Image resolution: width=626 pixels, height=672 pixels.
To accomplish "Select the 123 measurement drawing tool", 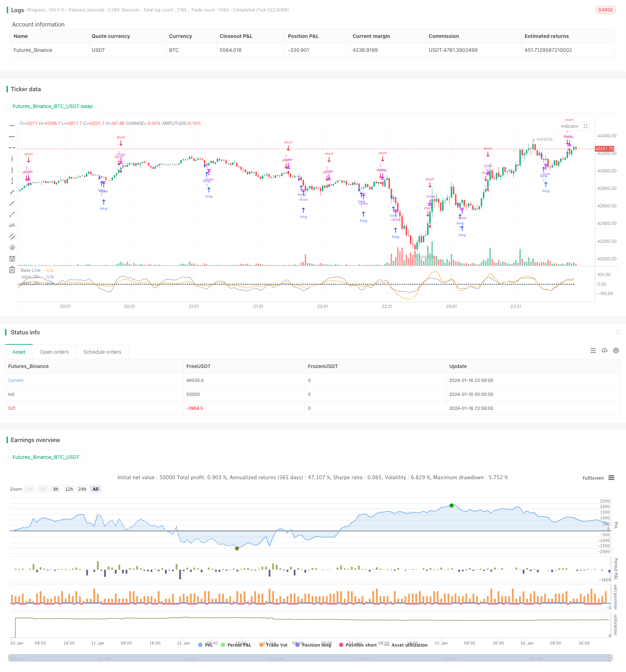I will 12,225.
